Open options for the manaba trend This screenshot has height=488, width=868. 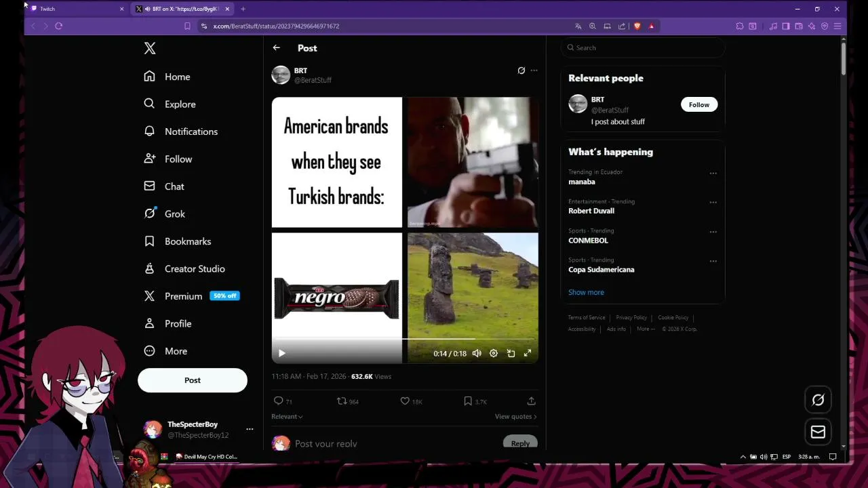(x=713, y=174)
